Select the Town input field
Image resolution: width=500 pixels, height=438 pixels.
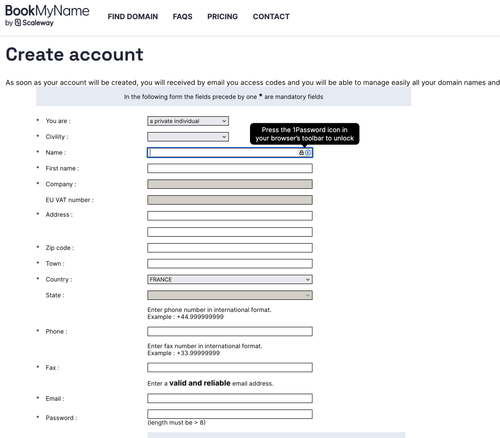click(x=230, y=264)
